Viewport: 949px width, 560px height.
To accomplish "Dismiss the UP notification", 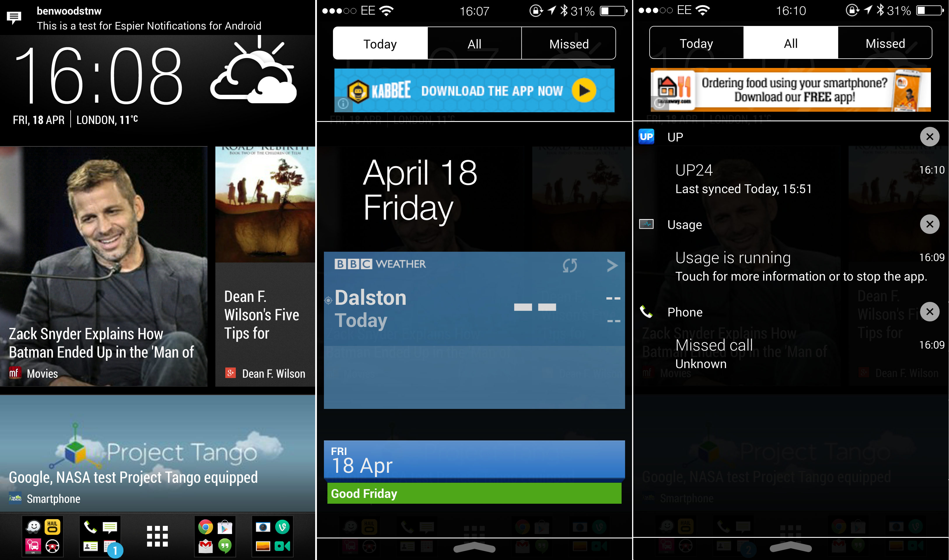I will (930, 137).
